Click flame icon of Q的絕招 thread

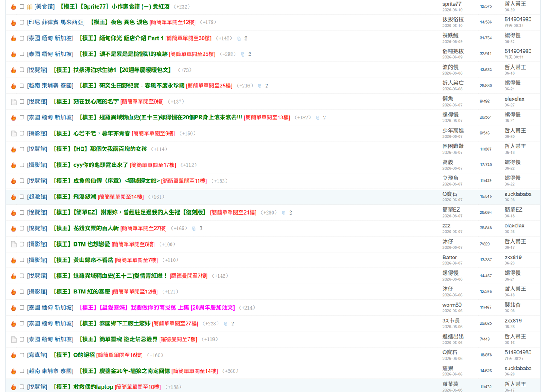(x=13, y=355)
